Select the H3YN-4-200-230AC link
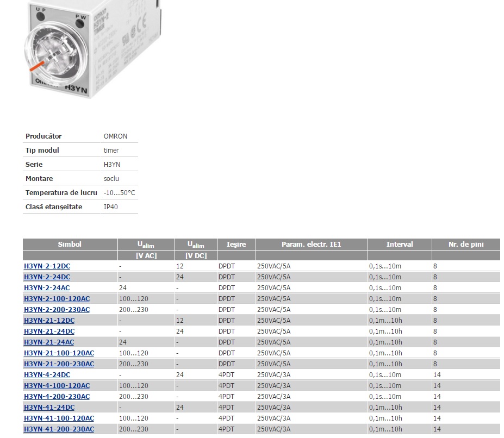This screenshot has width=504, height=438. (x=57, y=397)
